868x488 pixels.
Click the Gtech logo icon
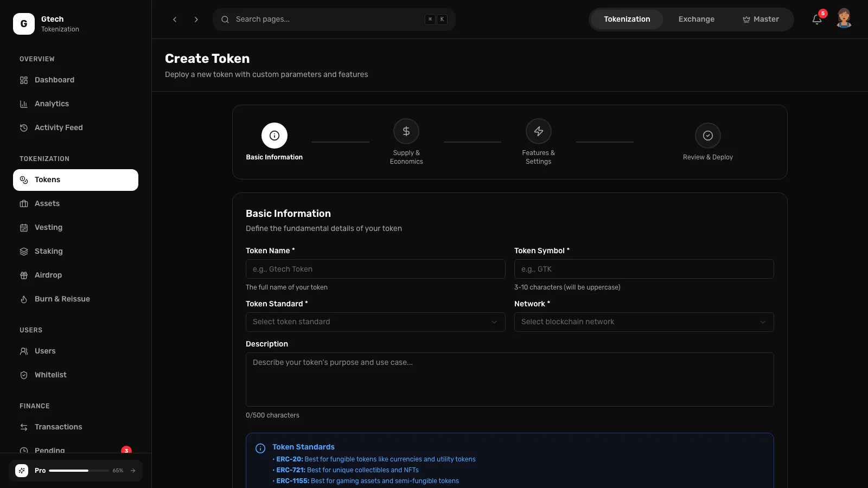pyautogui.click(x=24, y=24)
